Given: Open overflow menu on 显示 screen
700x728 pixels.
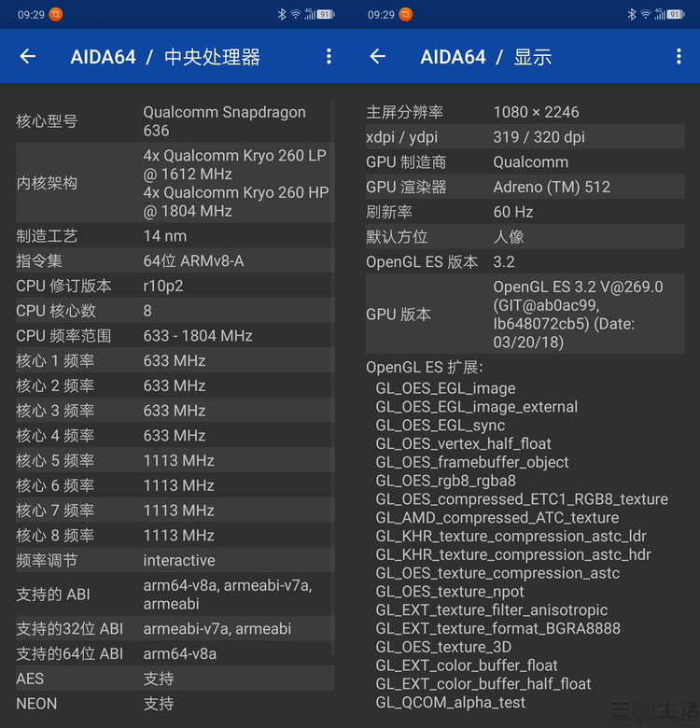Looking at the screenshot, I should click(x=679, y=57).
